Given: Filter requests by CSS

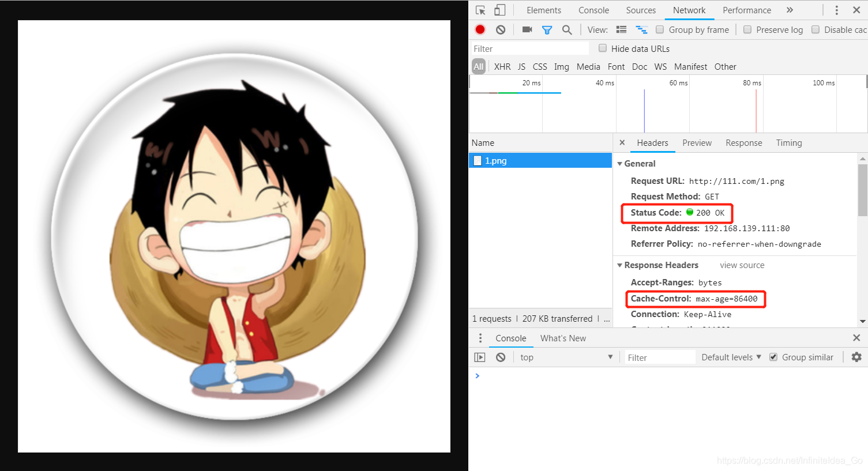Looking at the screenshot, I should (x=540, y=67).
